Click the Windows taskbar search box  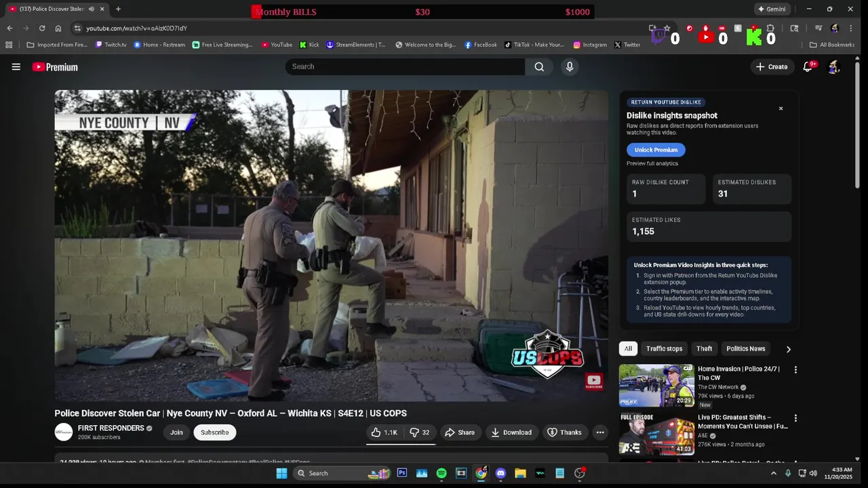click(342, 473)
